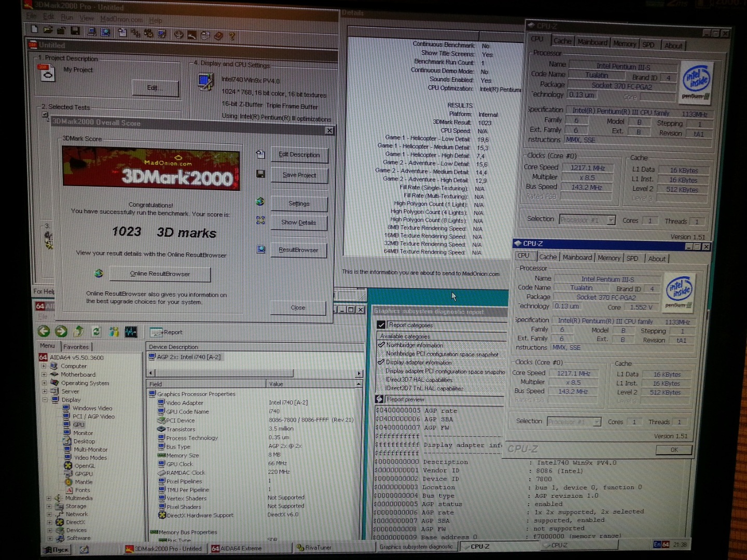
Task: Open 3DMark2000 File menu
Action: tap(32, 17)
